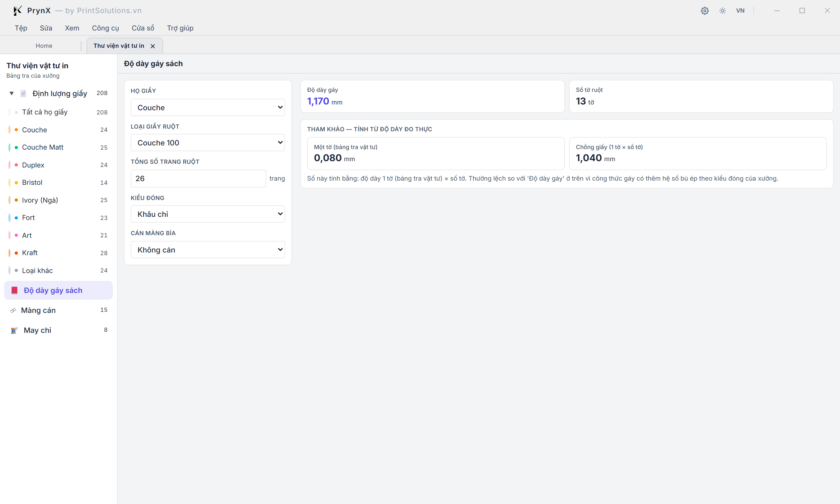The image size is (840, 504).
Task: Click the Độ dày gáy 1,170 mm value
Action: (x=325, y=101)
